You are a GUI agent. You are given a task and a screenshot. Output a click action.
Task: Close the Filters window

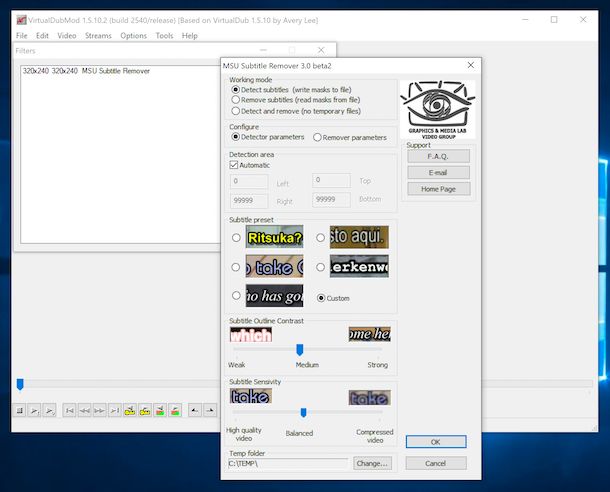[x=321, y=50]
